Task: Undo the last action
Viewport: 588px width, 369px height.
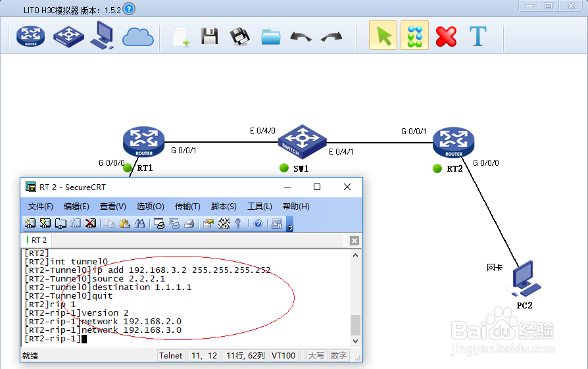Action: [301, 37]
